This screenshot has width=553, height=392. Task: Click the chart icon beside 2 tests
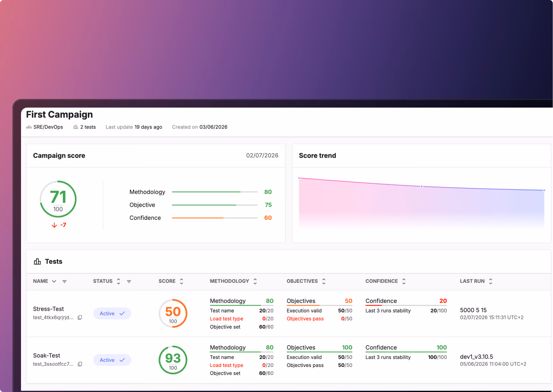coord(76,127)
